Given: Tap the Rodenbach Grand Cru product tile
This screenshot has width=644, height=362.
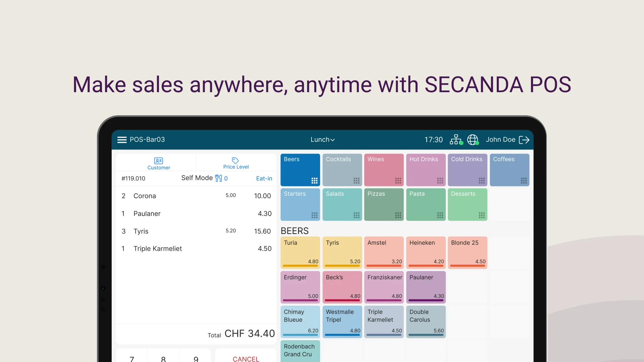Looking at the screenshot, I should click(x=300, y=351).
